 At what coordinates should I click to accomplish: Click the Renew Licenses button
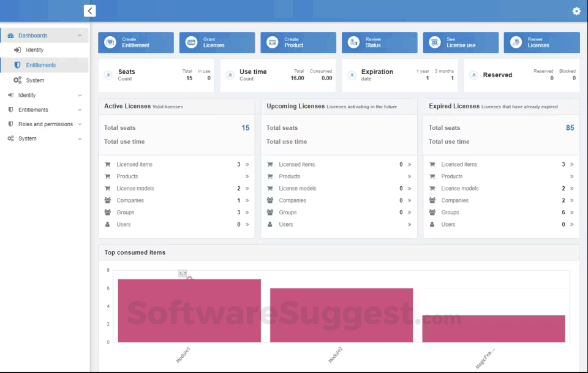pyautogui.click(x=541, y=42)
